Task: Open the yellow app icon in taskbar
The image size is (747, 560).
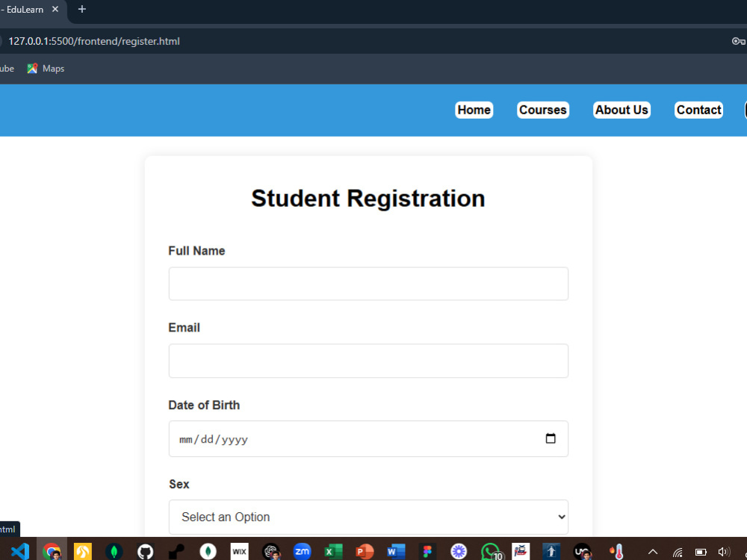Action: pos(83,552)
